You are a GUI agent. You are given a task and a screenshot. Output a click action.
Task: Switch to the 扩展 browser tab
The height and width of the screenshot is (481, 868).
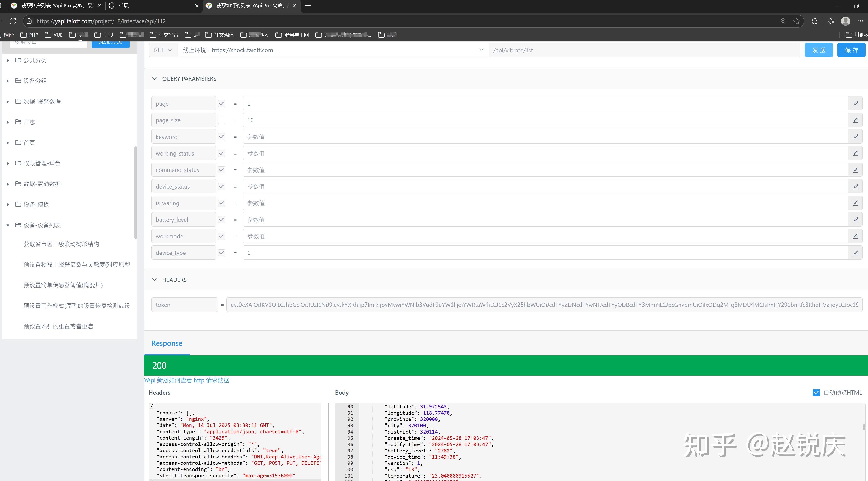pos(153,6)
